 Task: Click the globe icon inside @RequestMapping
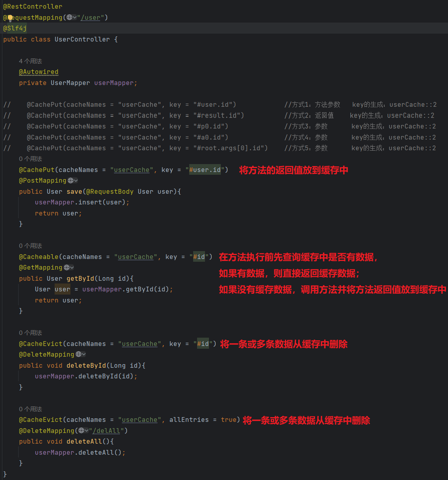(x=69, y=17)
